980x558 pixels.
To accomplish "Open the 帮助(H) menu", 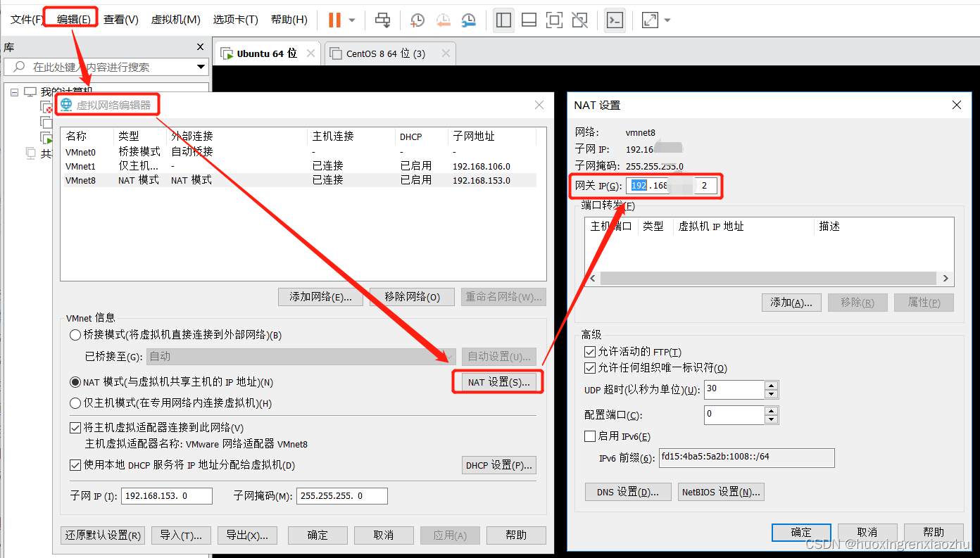I will click(x=289, y=20).
